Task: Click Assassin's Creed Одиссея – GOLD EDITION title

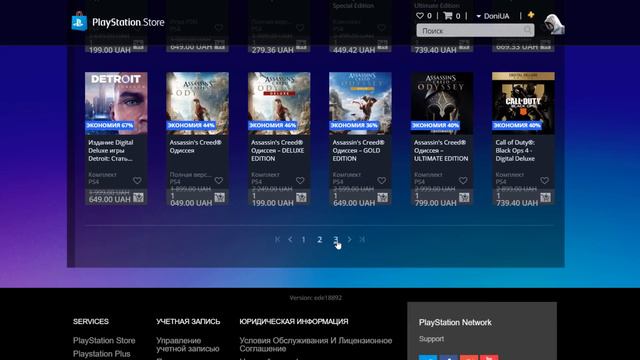Action: click(358, 150)
